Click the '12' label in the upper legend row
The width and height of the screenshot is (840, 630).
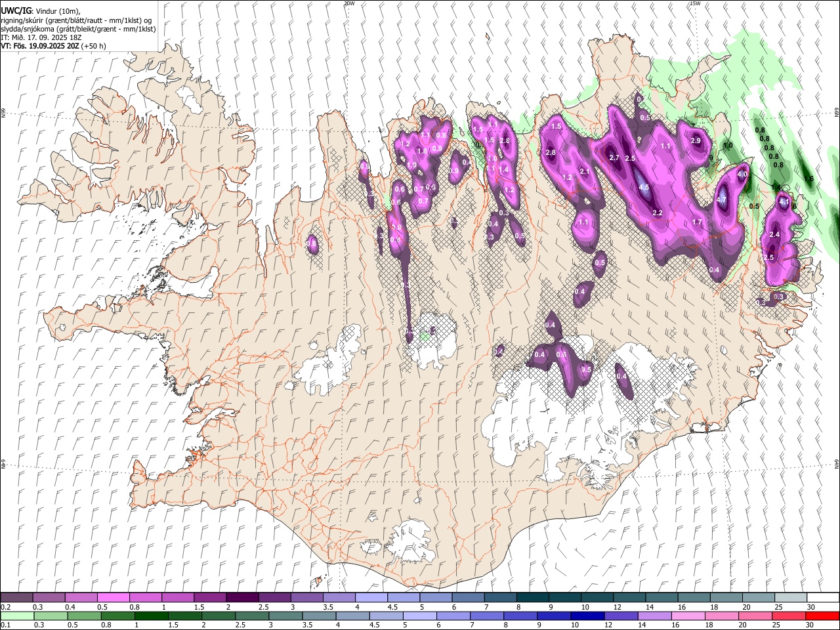tap(618, 607)
